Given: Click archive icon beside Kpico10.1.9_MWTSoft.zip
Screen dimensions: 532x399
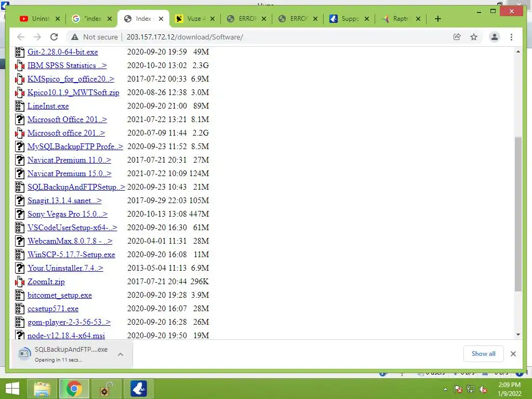Looking at the screenshot, I should [x=20, y=92].
